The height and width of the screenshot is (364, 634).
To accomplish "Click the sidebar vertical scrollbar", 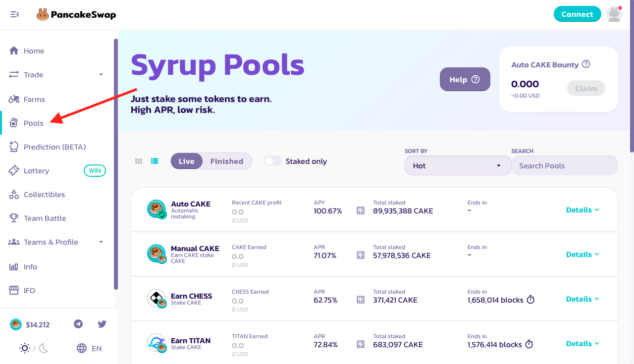I will click(x=116, y=164).
